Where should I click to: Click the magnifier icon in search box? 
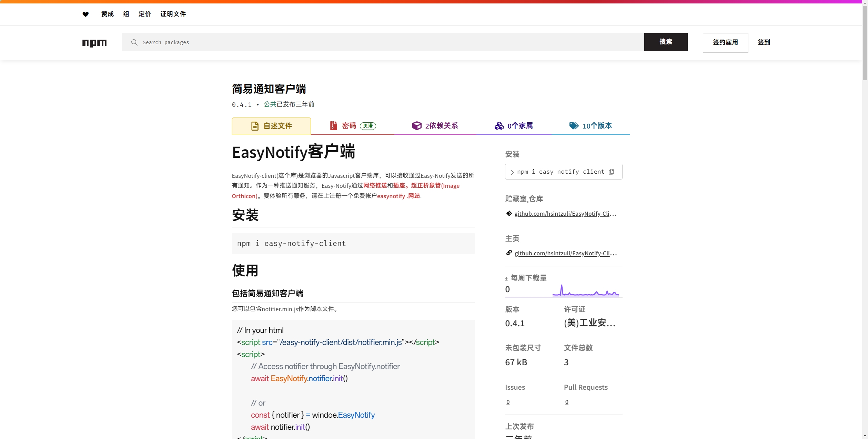tap(134, 42)
